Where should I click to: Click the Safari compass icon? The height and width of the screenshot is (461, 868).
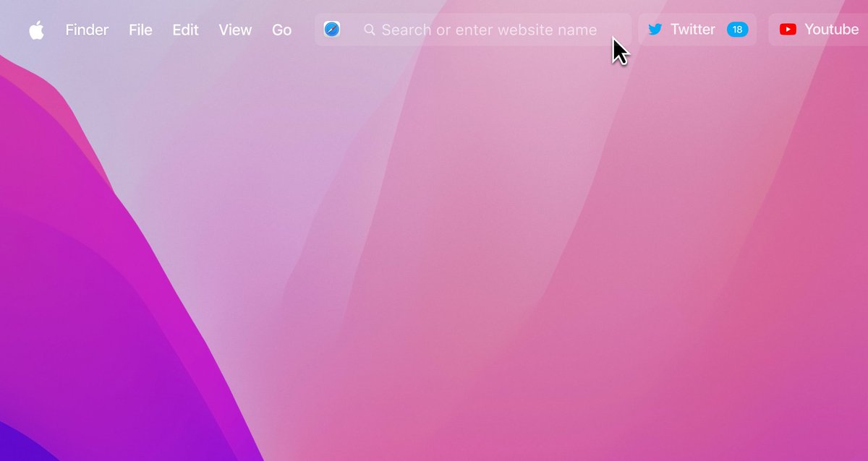(x=332, y=30)
